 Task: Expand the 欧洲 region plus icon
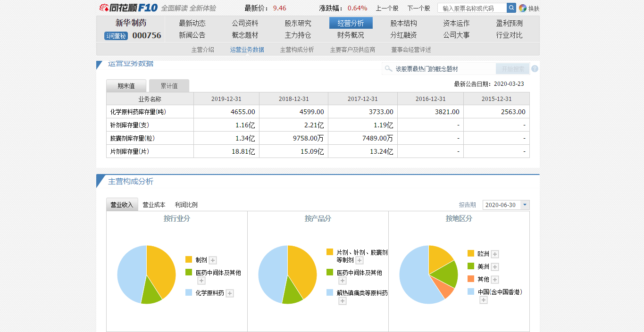click(495, 254)
